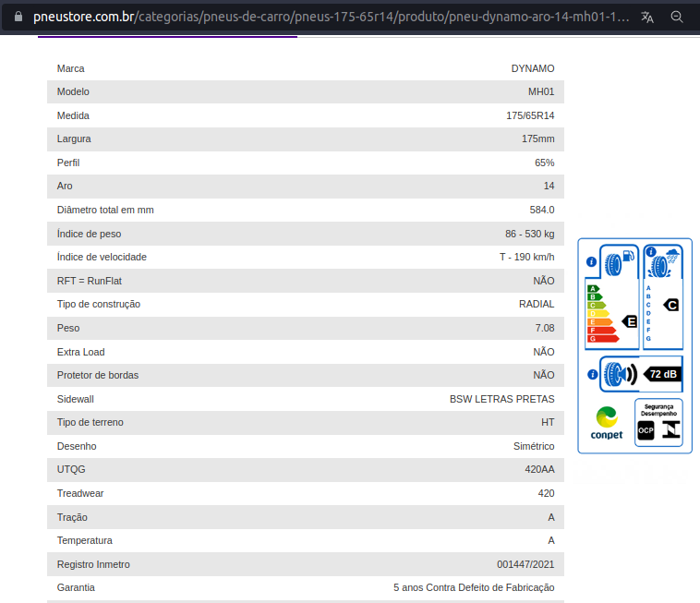Click the info icon beside fuel efficiency
Screen dimensions: 700x603
point(591,261)
